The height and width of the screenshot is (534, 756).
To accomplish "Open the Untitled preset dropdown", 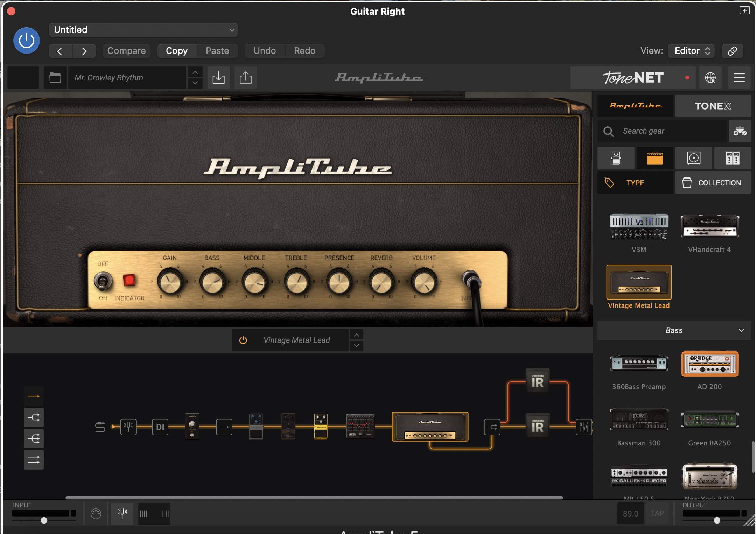I will tap(143, 30).
